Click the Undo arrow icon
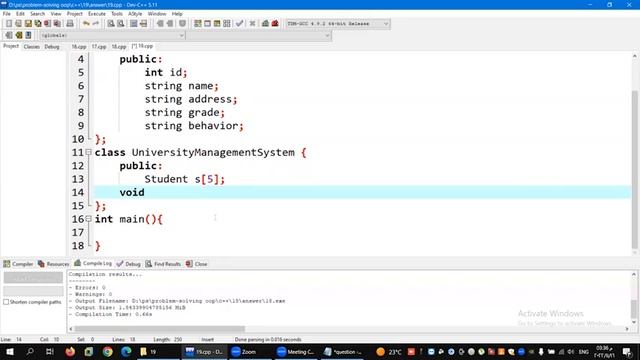The width and height of the screenshot is (640, 360). pyautogui.click(x=86, y=24)
